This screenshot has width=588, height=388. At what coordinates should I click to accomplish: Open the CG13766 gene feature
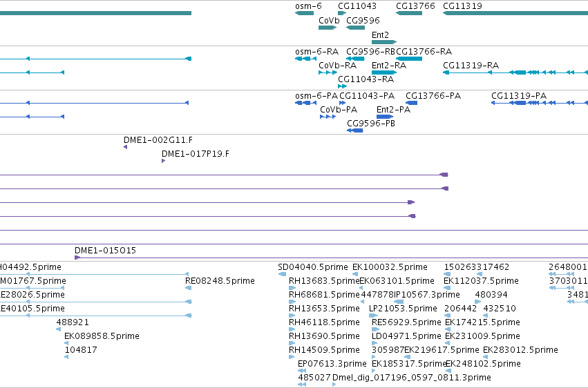409,13
